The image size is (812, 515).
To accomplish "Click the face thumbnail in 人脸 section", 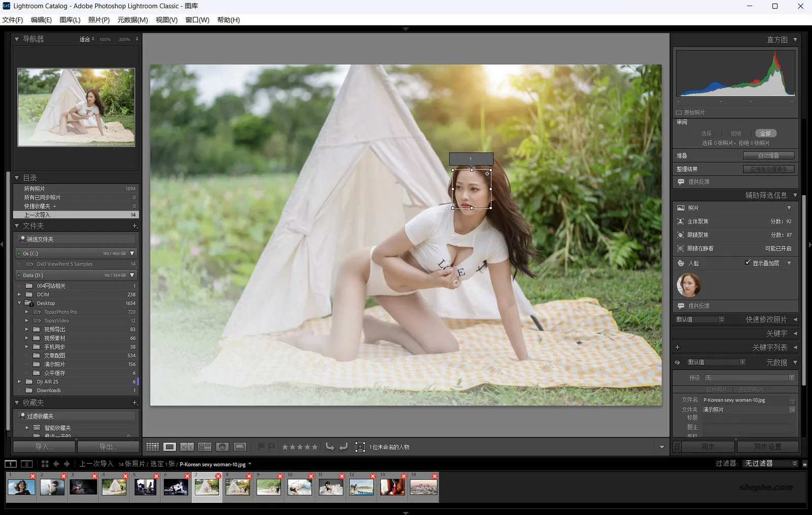I will click(689, 285).
